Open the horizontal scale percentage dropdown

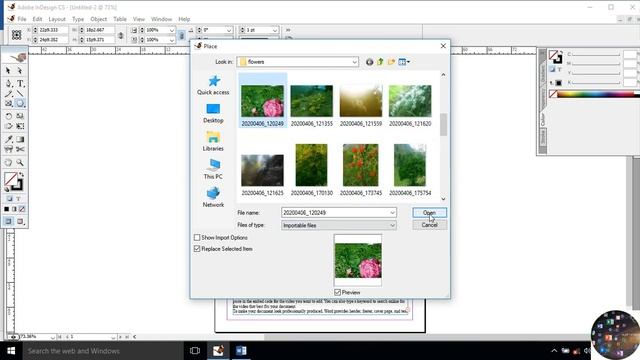pyautogui.click(x=172, y=30)
